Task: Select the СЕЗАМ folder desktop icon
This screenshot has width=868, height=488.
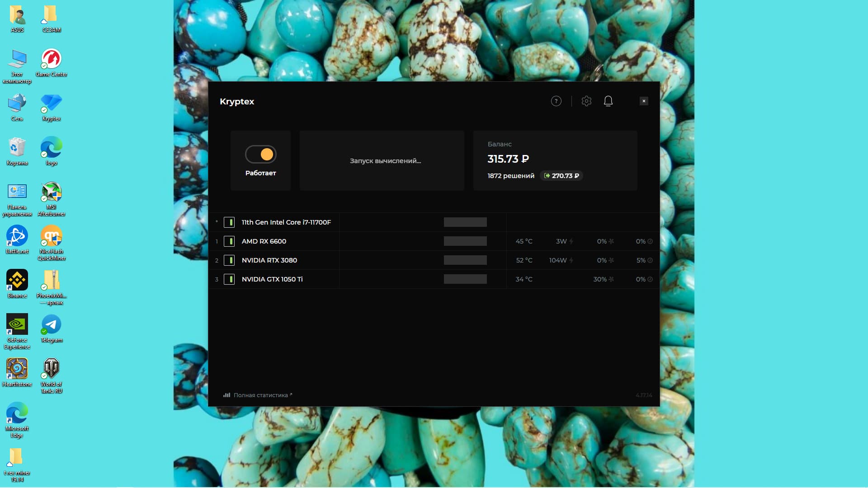Action: (x=52, y=19)
